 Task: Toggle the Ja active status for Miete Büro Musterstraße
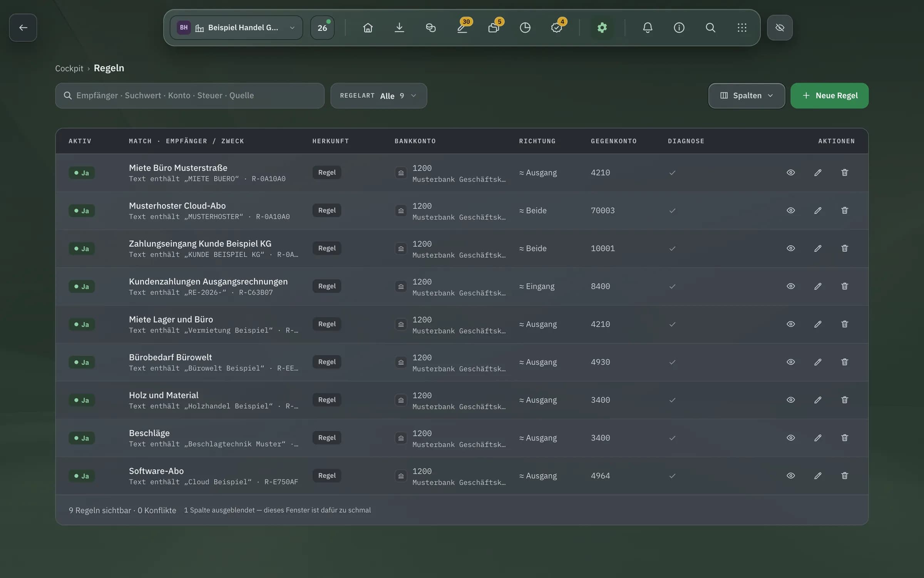click(82, 173)
